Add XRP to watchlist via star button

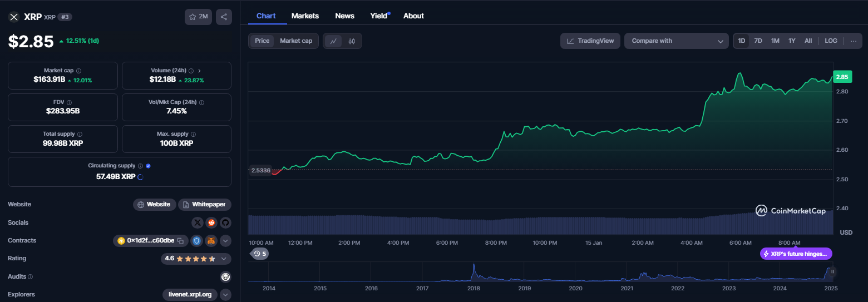199,17
